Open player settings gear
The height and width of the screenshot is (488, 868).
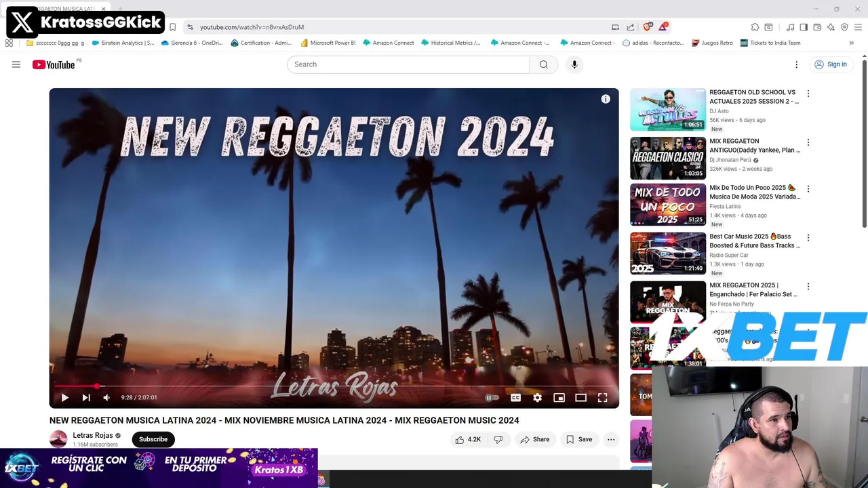[x=537, y=398]
